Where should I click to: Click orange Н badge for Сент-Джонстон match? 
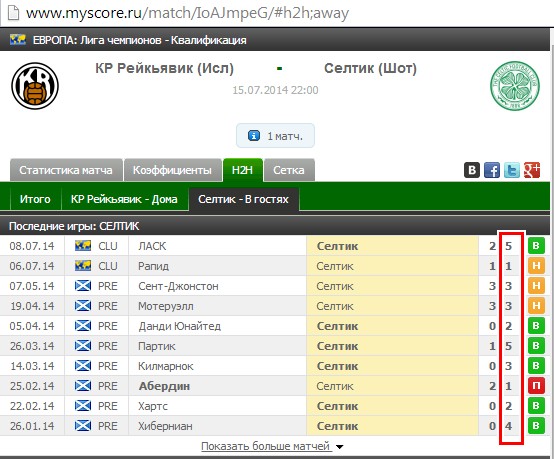pos(536,286)
